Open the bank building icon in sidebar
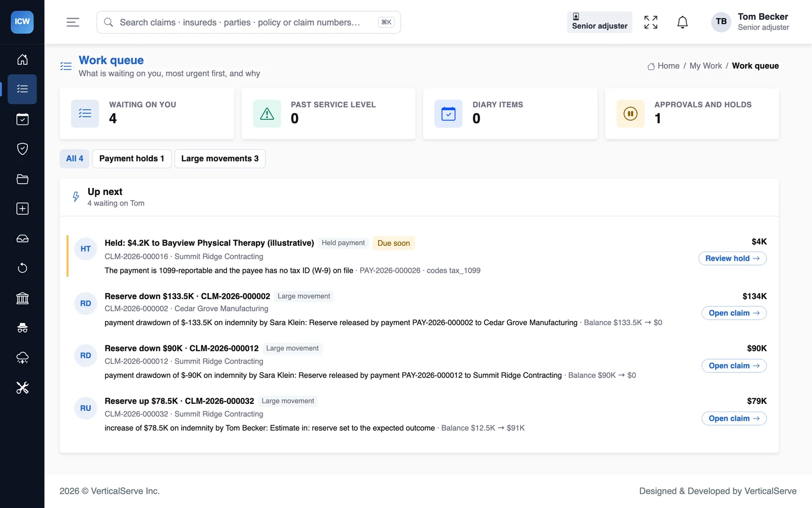The image size is (812, 508). click(22, 298)
